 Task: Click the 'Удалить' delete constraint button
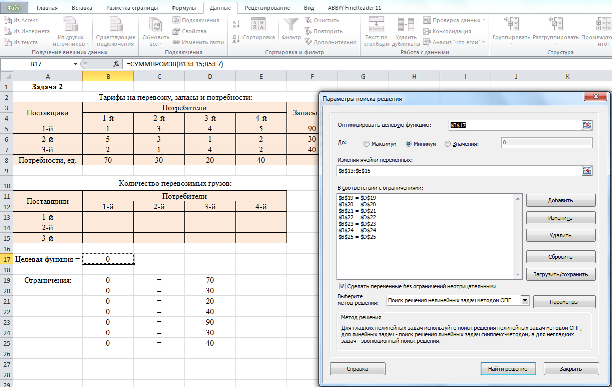pyautogui.click(x=561, y=235)
